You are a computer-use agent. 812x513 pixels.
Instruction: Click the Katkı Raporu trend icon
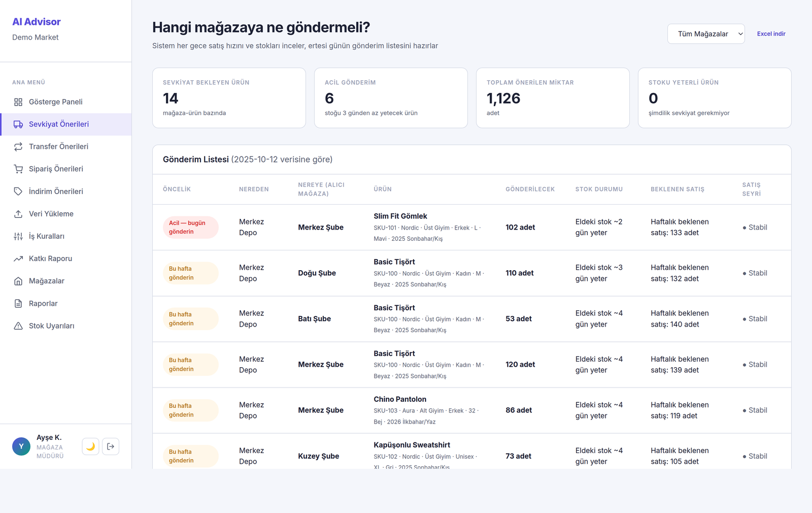click(x=18, y=259)
